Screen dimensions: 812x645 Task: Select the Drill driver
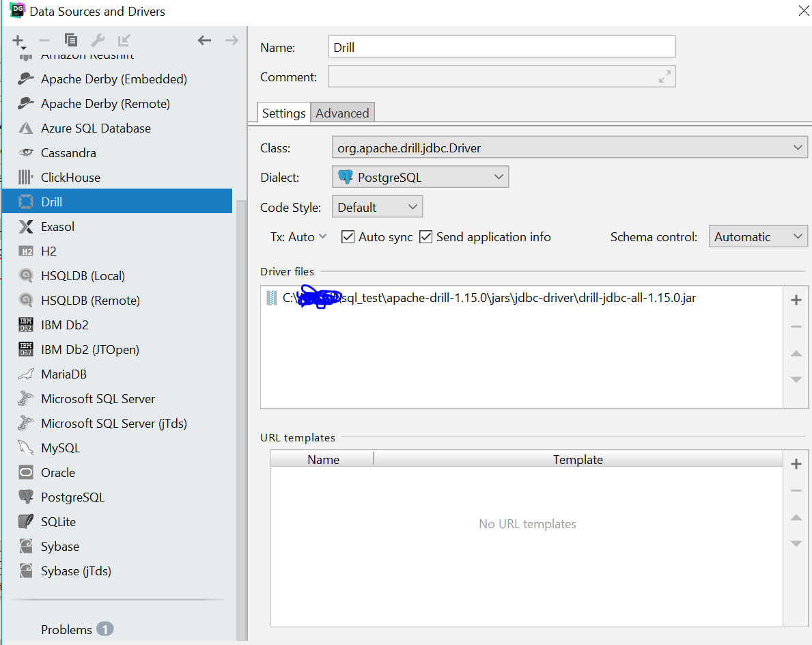point(117,202)
